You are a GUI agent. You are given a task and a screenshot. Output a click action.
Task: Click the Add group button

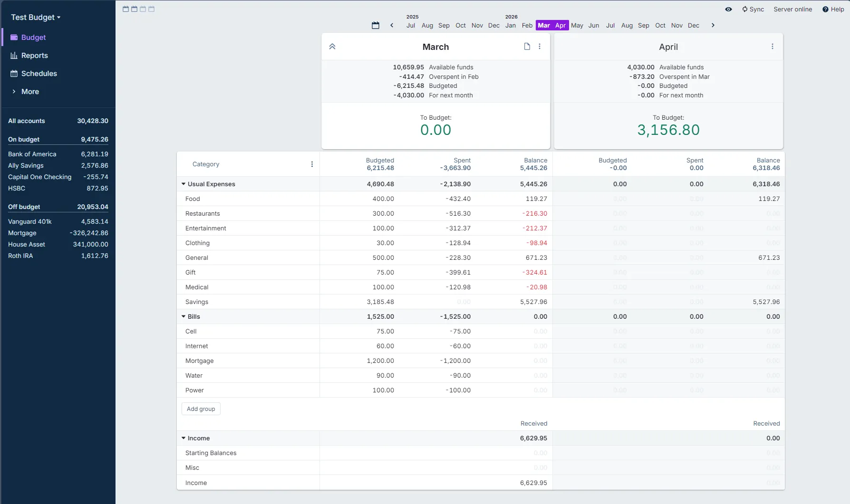(x=201, y=409)
